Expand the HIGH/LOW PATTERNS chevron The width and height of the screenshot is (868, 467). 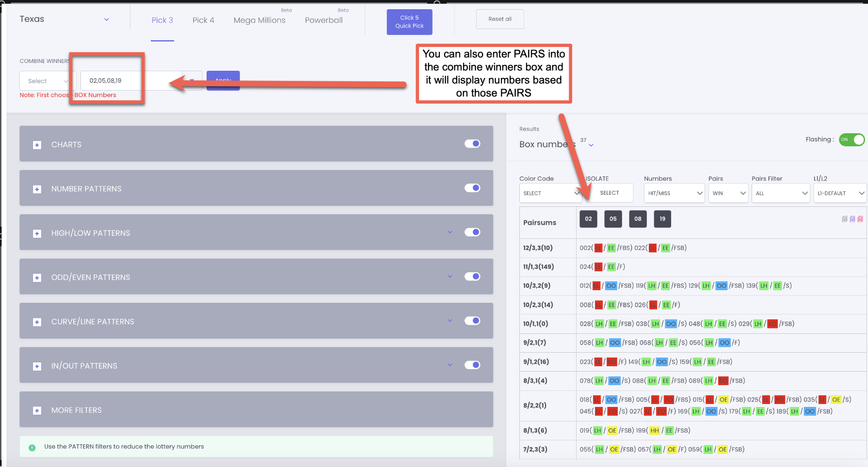coord(450,232)
